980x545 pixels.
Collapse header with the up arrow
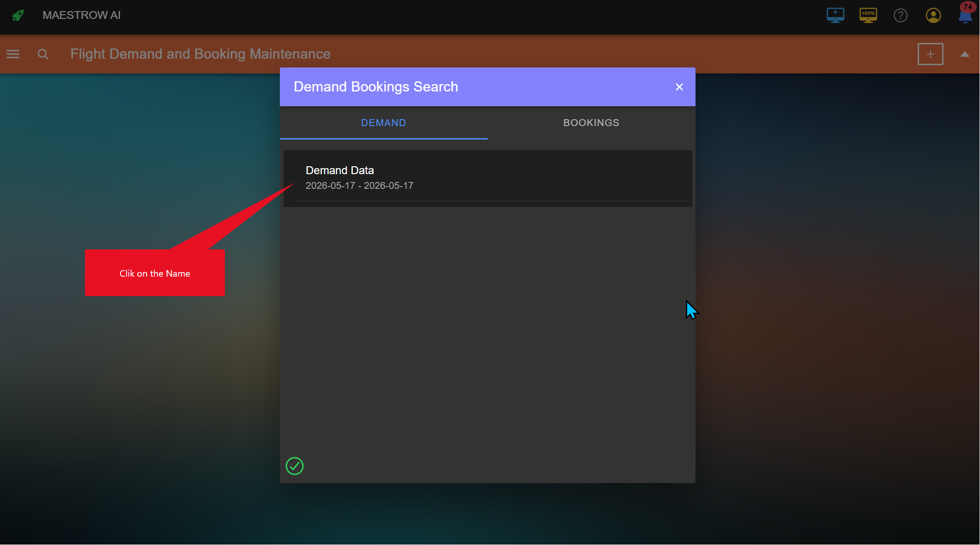coord(965,54)
